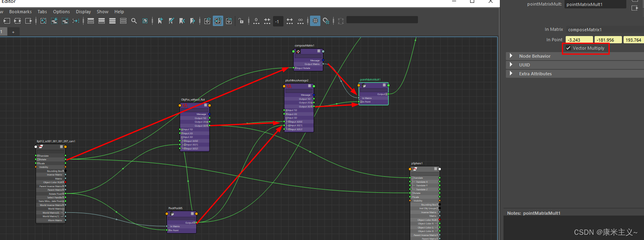Add selected nodes to graph icon
Viewport: 644px width, 240px height.
(x=54, y=21)
